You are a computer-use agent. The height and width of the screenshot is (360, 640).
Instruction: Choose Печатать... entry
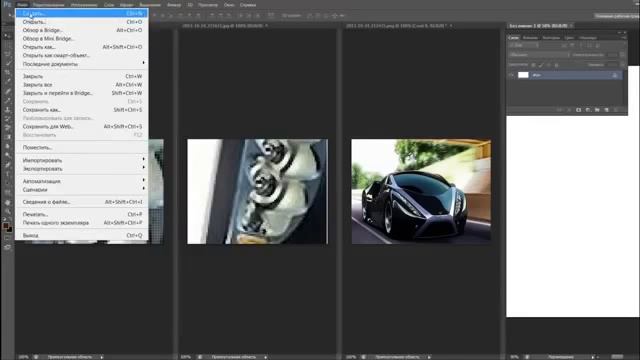(82, 214)
